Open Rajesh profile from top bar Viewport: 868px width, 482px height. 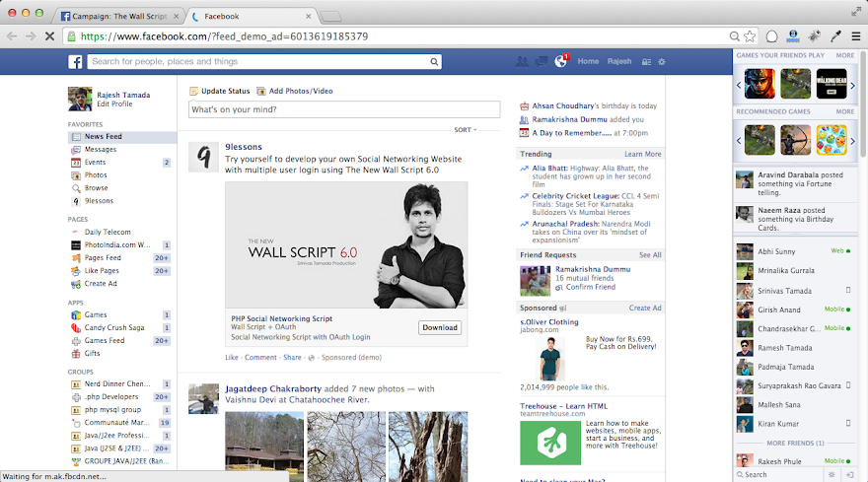coord(618,61)
